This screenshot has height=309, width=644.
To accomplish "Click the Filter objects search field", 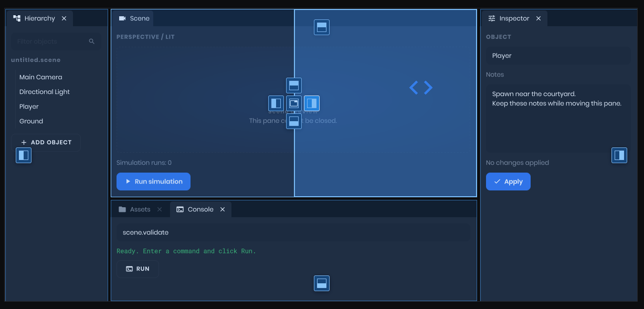I will point(56,41).
